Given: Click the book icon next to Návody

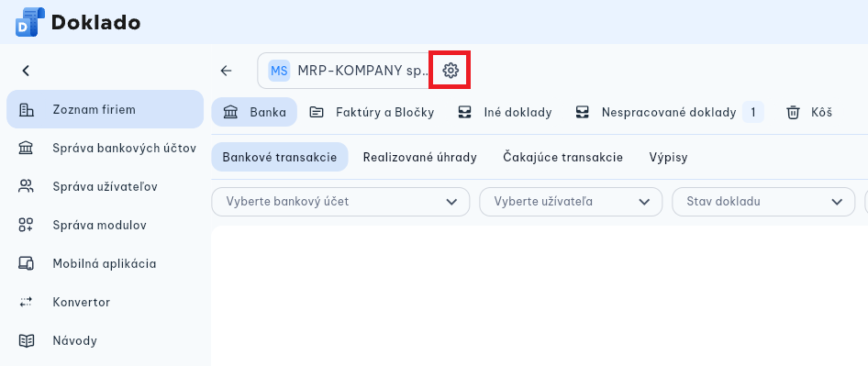Looking at the screenshot, I should coord(26,340).
